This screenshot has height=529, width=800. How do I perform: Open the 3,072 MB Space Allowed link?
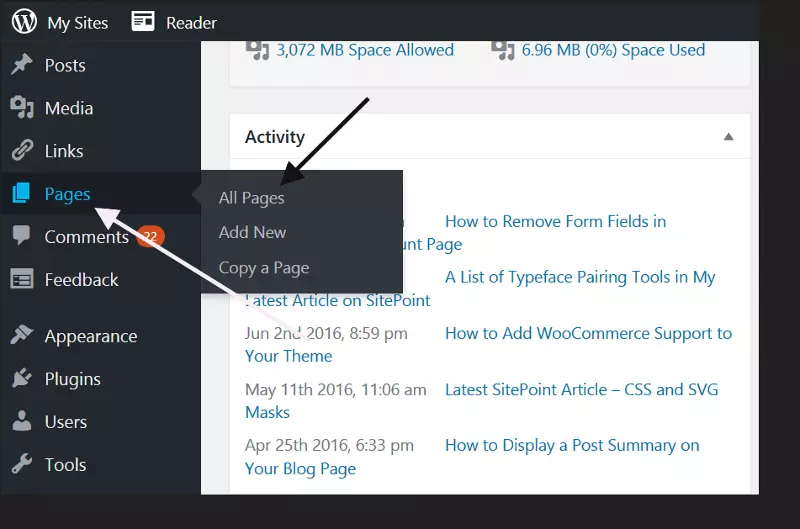tap(365, 50)
